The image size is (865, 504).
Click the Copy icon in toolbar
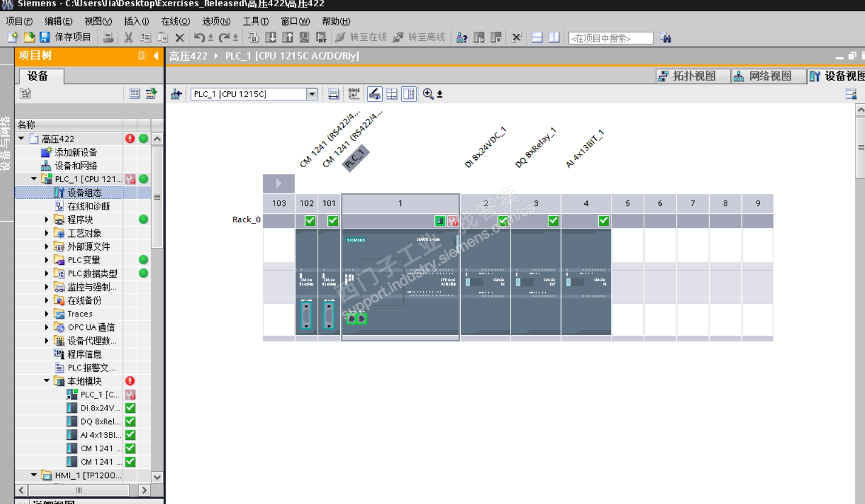tap(146, 37)
